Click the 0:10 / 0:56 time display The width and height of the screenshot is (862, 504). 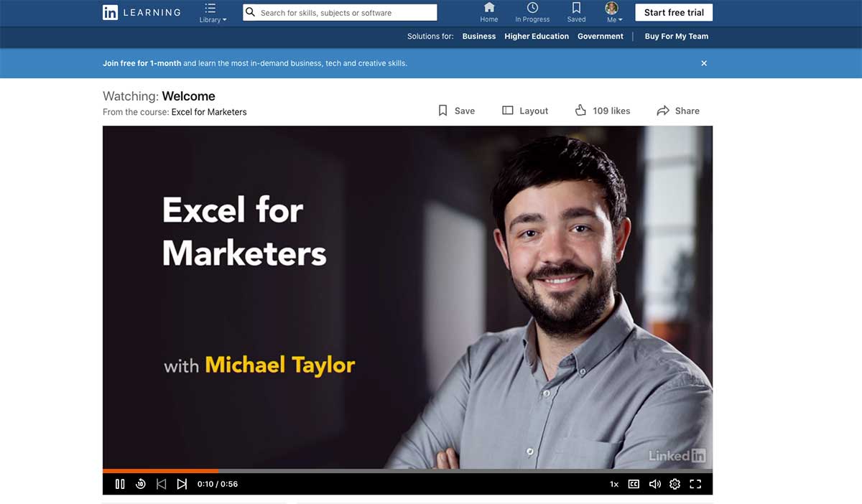tap(218, 484)
